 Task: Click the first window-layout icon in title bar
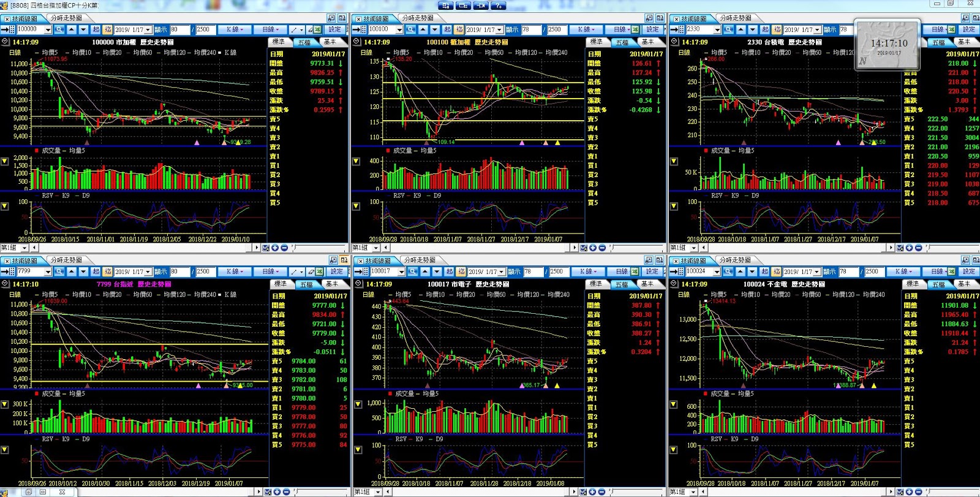[445, 5]
